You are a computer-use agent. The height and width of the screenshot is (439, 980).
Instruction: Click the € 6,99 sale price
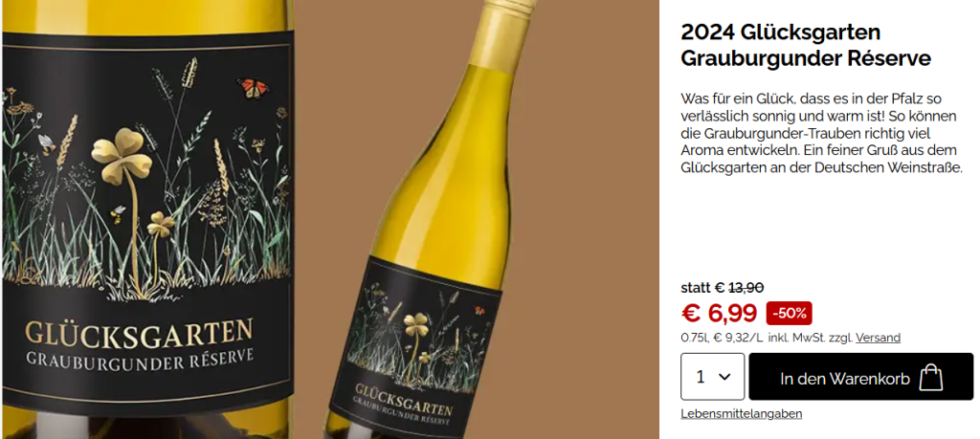(x=719, y=314)
